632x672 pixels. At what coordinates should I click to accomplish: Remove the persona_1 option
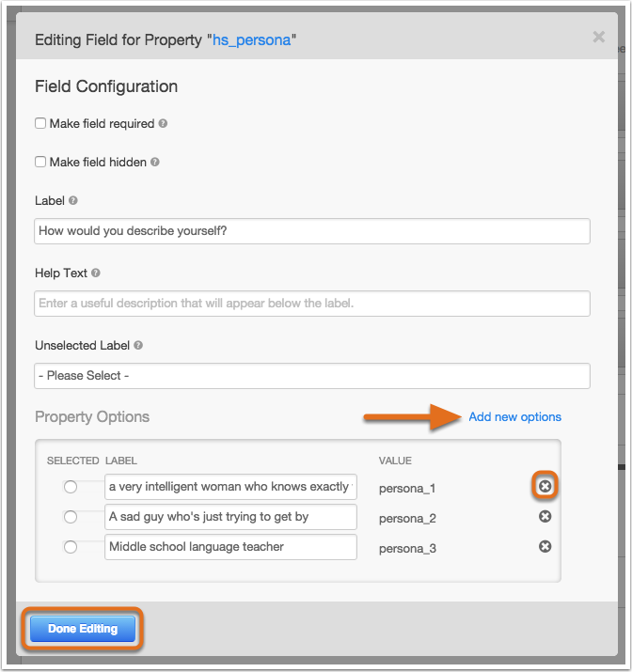545,486
